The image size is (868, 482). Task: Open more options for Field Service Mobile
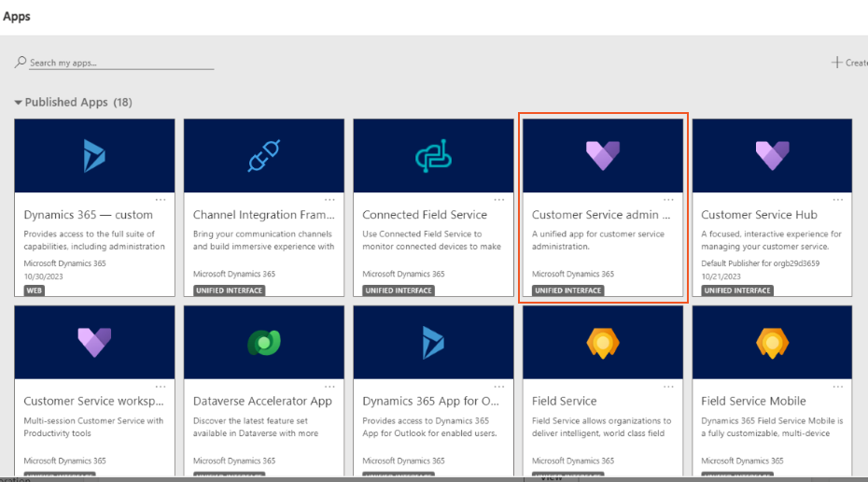[838, 386]
